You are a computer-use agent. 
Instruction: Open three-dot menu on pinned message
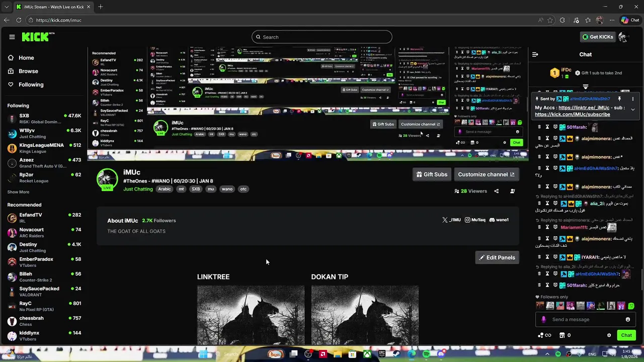(633, 99)
